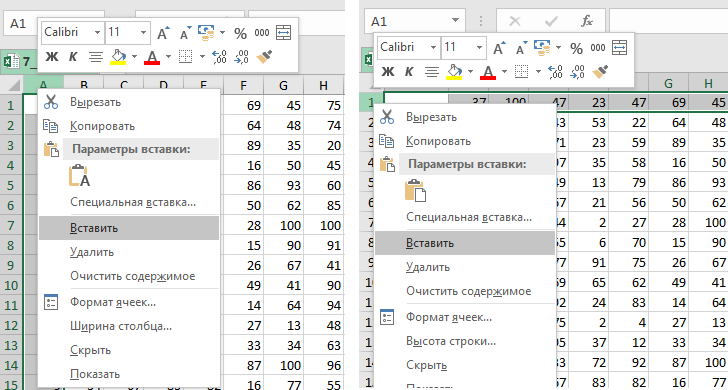This screenshot has height=390, width=728.
Task: Click Increase Font Size in right screenshot's mini toolbar
Action: (499, 48)
